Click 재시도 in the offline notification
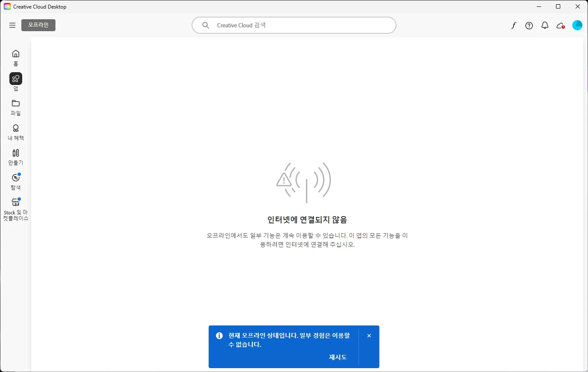This screenshot has width=588, height=372. pos(338,357)
